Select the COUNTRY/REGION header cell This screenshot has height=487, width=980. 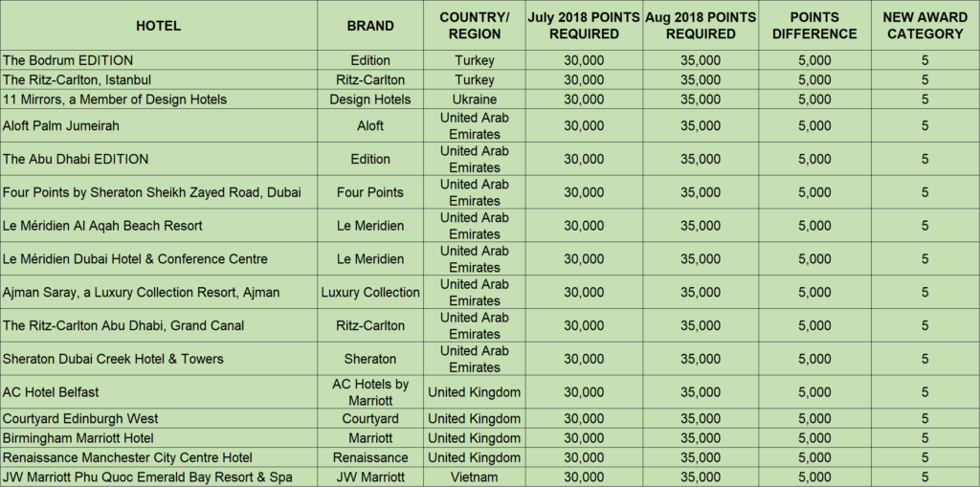tap(474, 26)
